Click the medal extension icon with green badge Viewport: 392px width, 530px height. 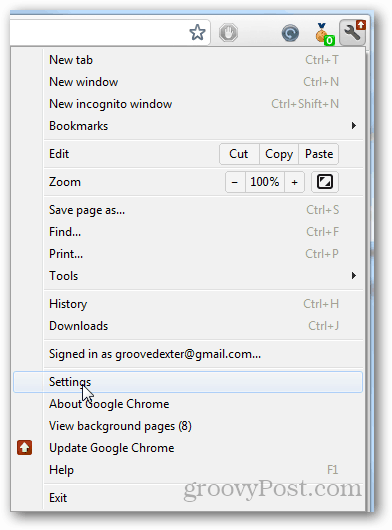point(324,34)
